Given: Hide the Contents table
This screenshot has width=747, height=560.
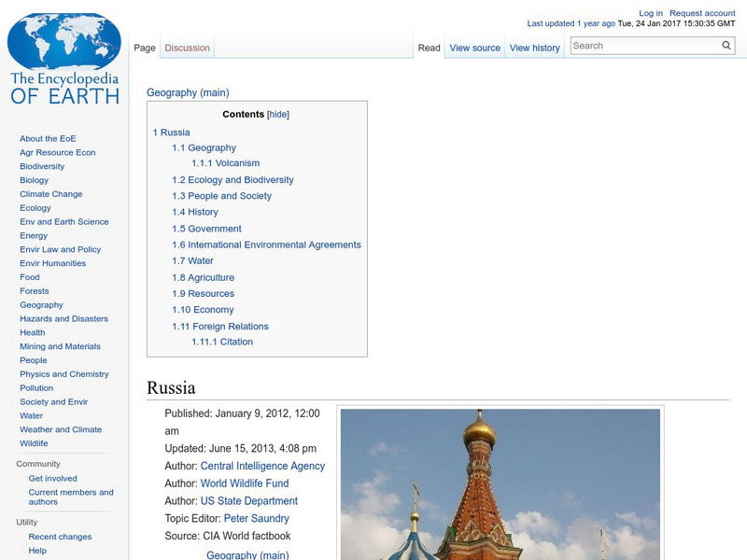Looking at the screenshot, I should (278, 114).
